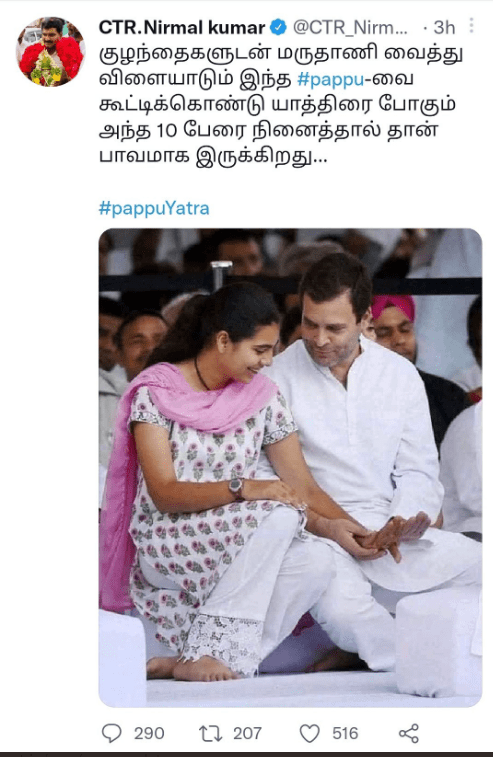Open the attached tweet photo
Image resolution: width=493 pixels, height=757 pixels.
coord(290,467)
